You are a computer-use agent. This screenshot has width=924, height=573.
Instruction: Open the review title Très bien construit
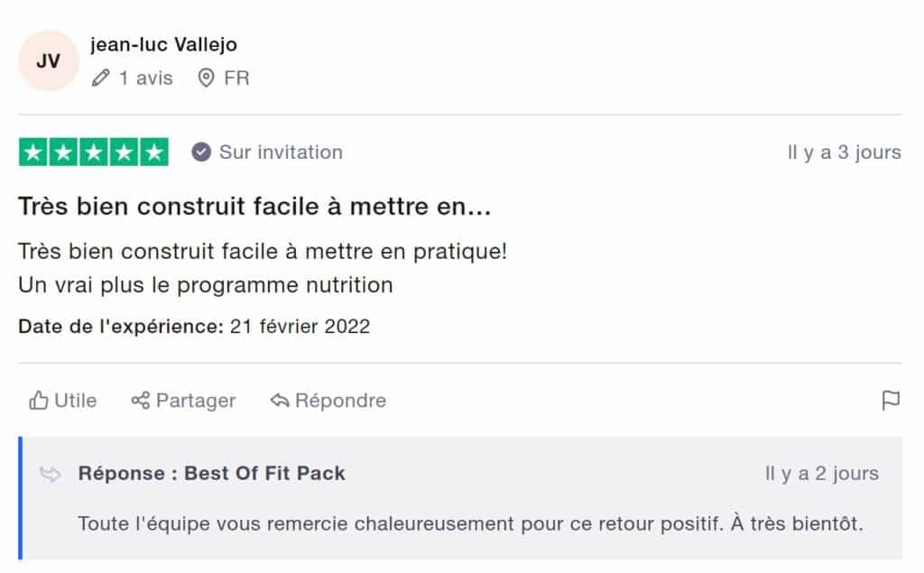[254, 207]
